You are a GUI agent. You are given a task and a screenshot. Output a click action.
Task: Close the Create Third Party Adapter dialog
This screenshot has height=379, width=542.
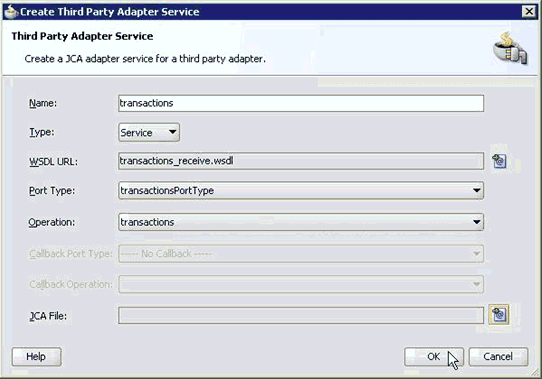point(529,11)
